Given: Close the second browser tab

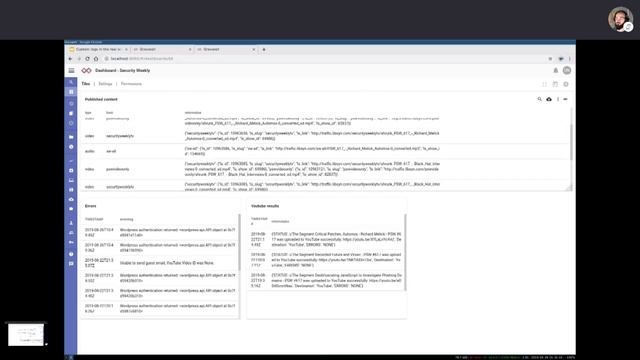Looking at the screenshot, I should click(190, 49).
